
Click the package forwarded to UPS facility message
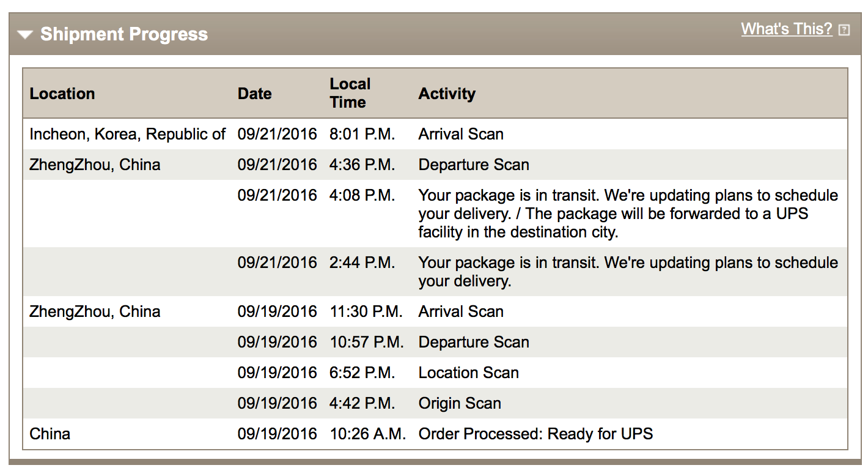tap(628, 214)
